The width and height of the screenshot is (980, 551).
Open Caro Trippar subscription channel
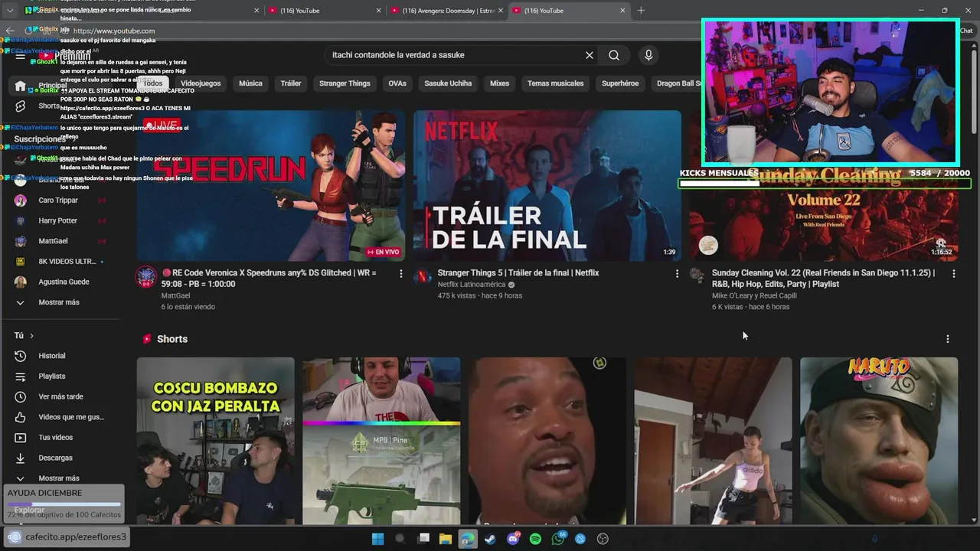click(x=58, y=201)
